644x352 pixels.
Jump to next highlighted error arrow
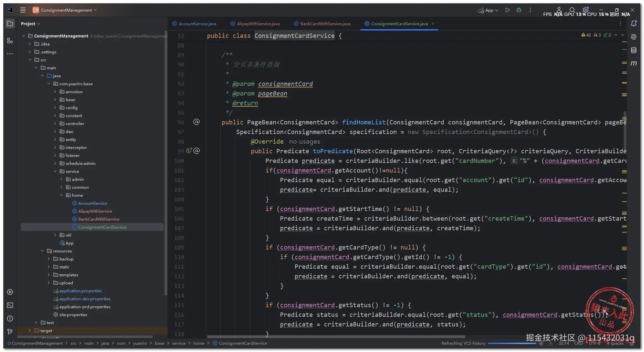pyautogui.click(x=623, y=35)
